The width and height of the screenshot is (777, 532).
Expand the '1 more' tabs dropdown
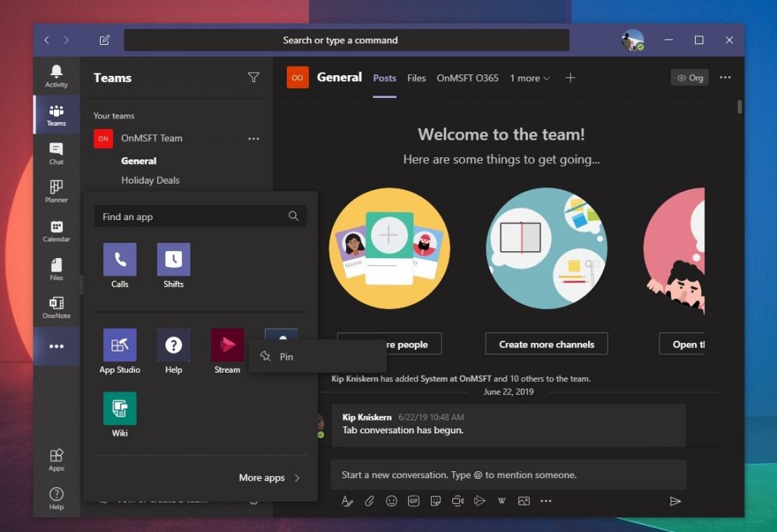[x=530, y=78]
